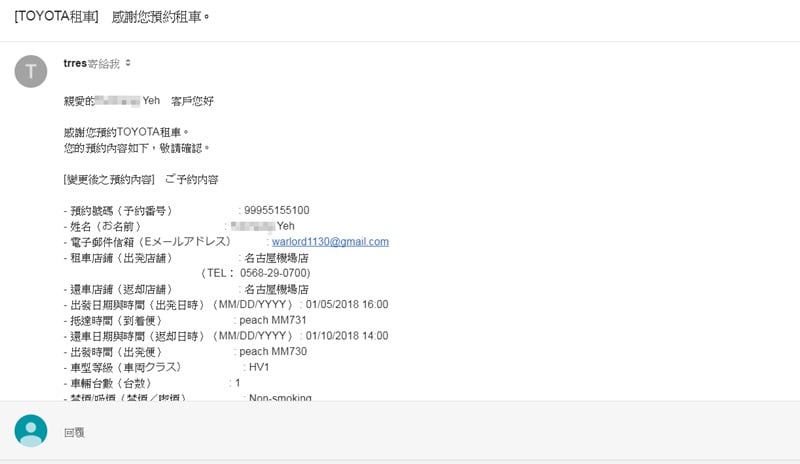This screenshot has height=464, width=800.
Task: Select arrival flight peach MM731
Action: point(273,320)
